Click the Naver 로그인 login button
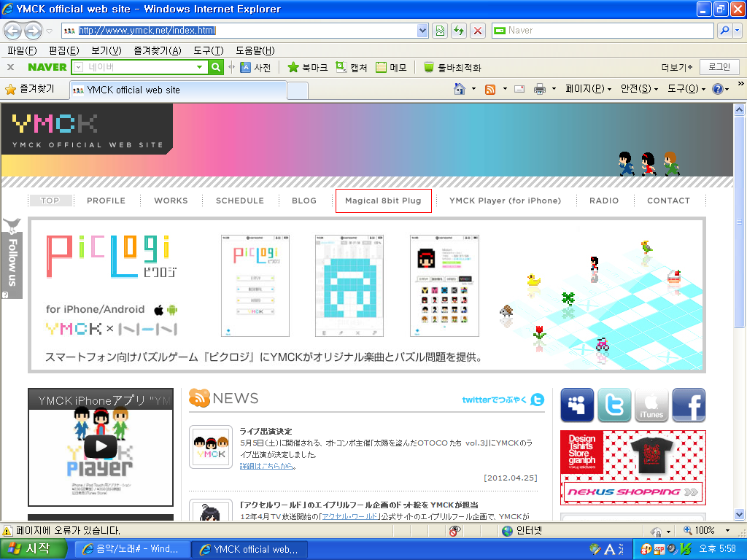 click(x=719, y=67)
